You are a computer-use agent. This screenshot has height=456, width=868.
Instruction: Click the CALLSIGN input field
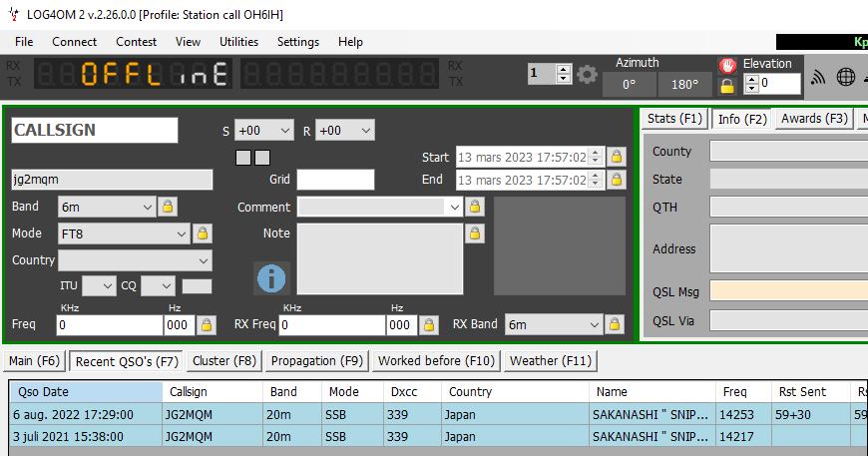(95, 130)
